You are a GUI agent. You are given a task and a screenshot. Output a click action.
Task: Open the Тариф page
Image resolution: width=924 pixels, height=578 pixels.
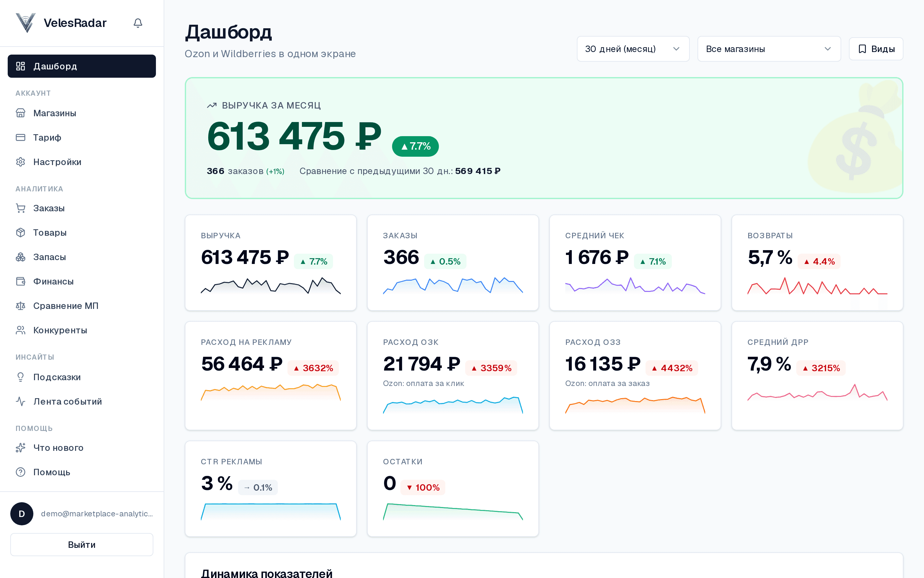(x=82, y=137)
